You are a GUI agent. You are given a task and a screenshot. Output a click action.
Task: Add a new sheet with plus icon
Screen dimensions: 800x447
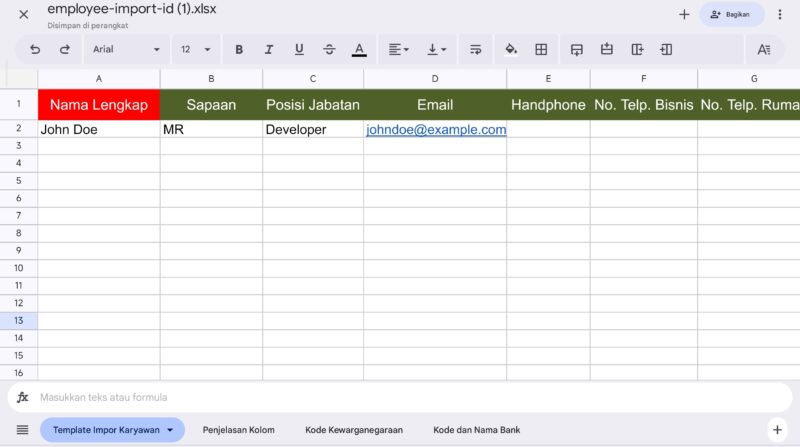[x=777, y=430]
